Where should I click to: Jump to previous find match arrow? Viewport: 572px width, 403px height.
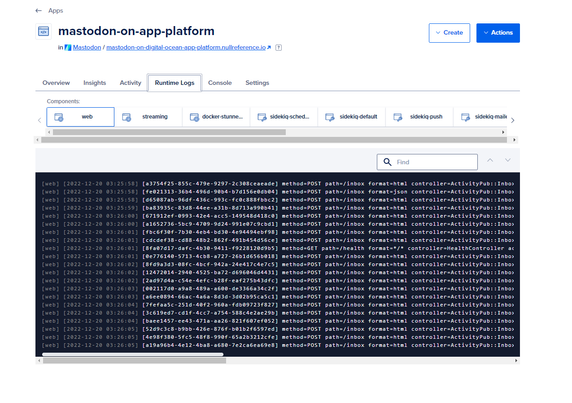pos(490,160)
